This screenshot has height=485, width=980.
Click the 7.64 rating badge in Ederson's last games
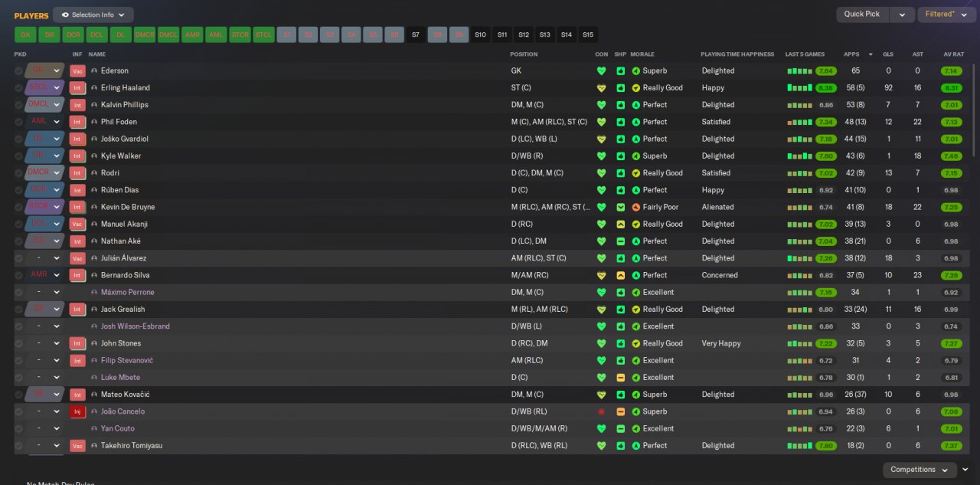[x=826, y=70]
